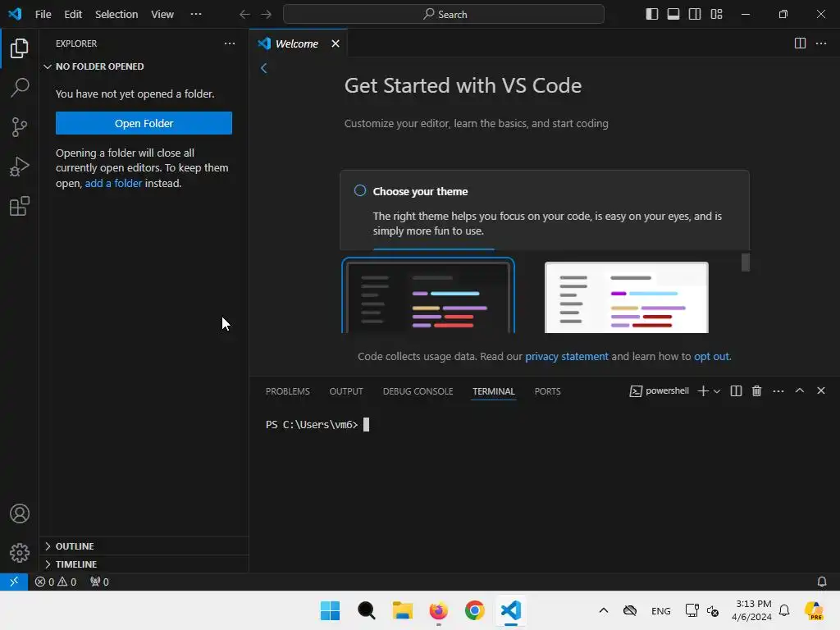
Task: Open the Accounts menu icon
Action: [20, 514]
